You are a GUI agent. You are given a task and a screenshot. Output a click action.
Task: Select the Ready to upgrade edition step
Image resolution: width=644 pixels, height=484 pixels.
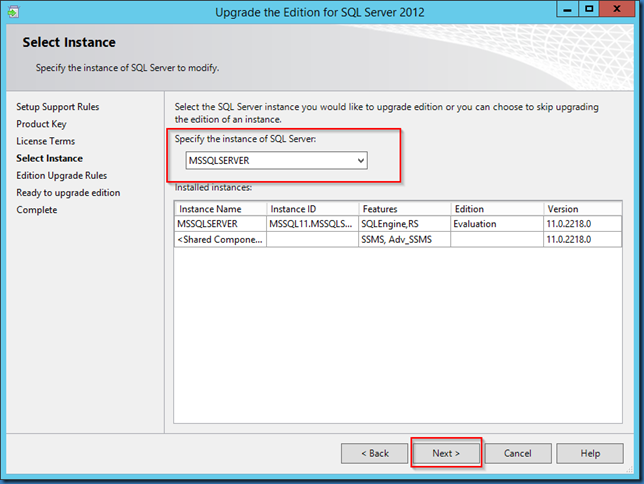pos(68,193)
